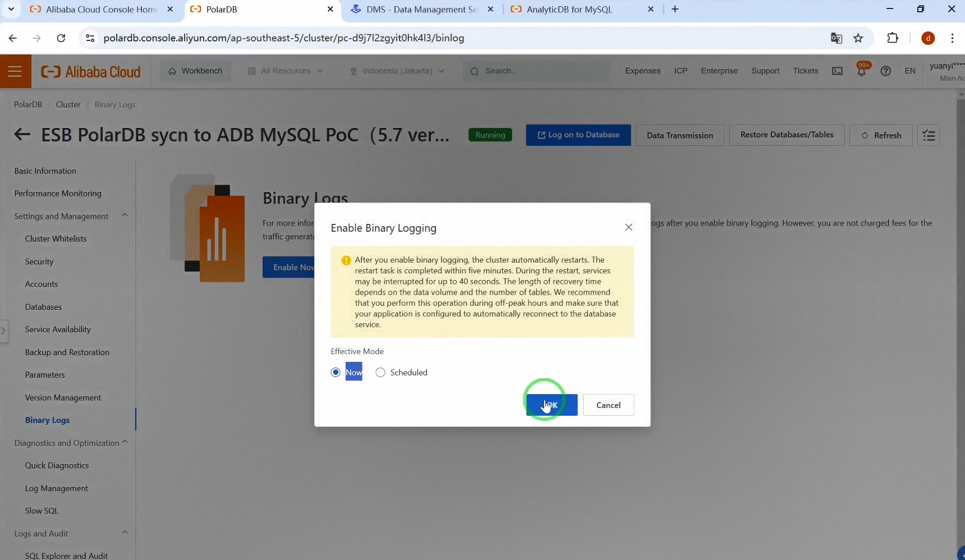Open a new browser tab

(675, 9)
